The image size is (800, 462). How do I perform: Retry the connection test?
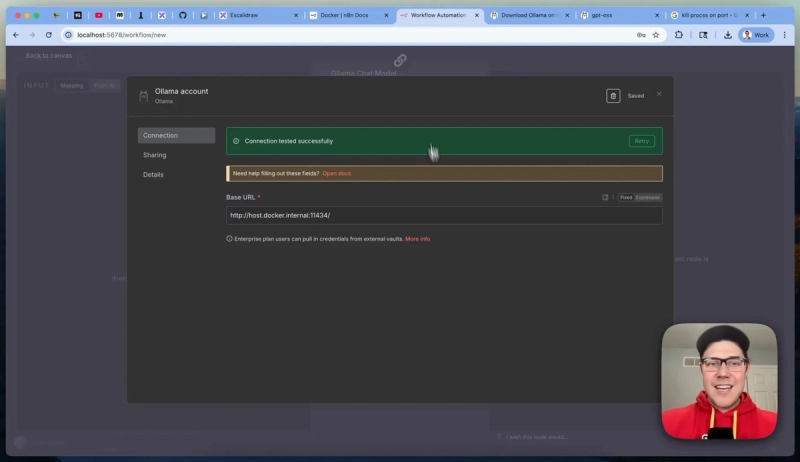pos(641,141)
